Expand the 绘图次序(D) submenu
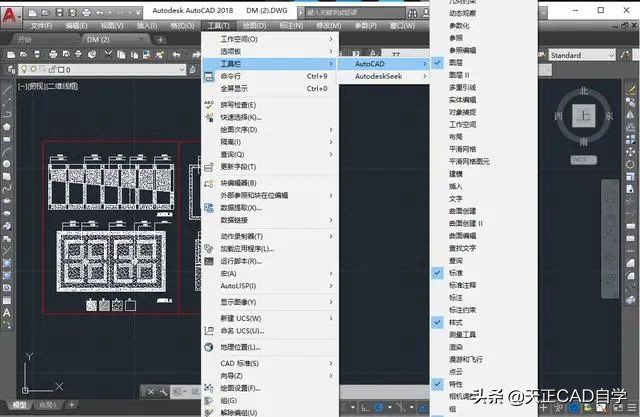Viewport: 640px width, 417px height. 270,130
